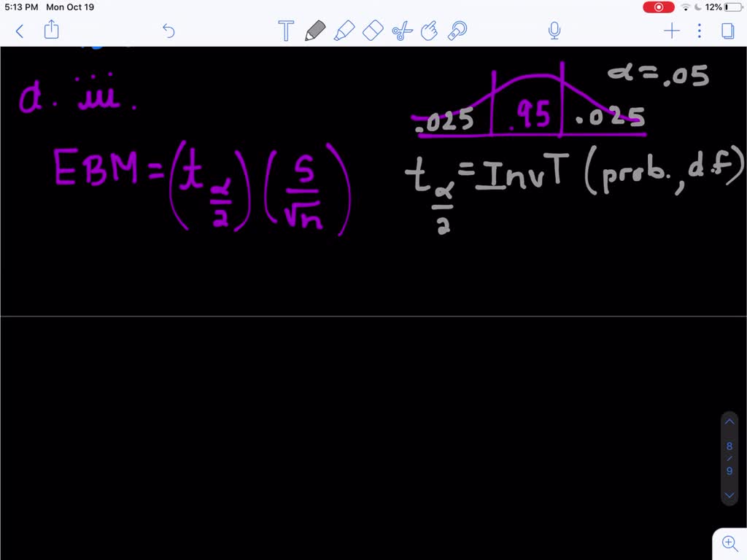Viewport: 747px width, 560px height.
Task: Switch to the Highlighter tool
Action: point(344,31)
